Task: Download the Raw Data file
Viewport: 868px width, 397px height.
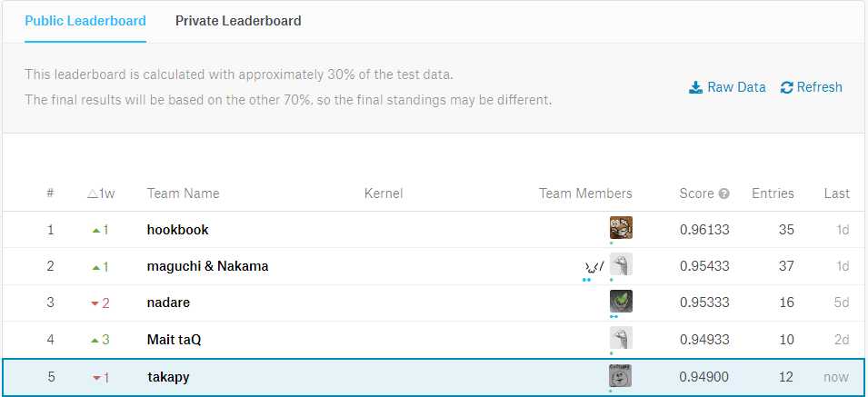Action: coord(735,87)
